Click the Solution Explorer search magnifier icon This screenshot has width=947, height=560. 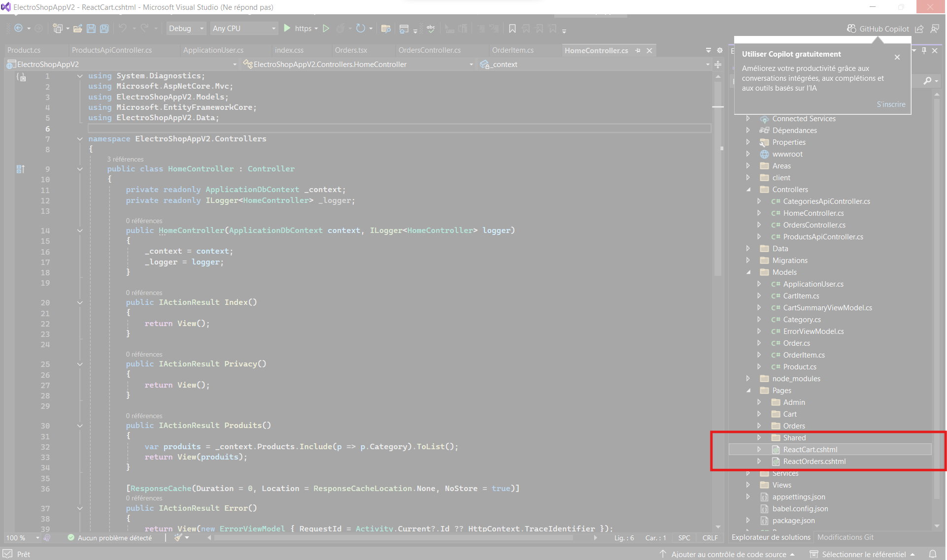(x=927, y=80)
